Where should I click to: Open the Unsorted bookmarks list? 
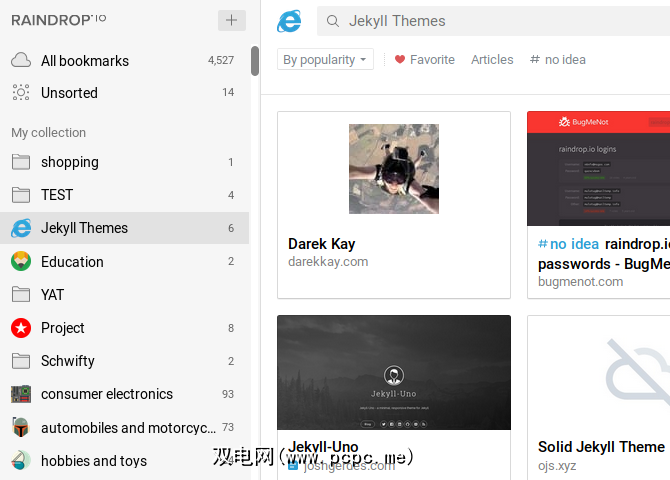tap(124, 92)
